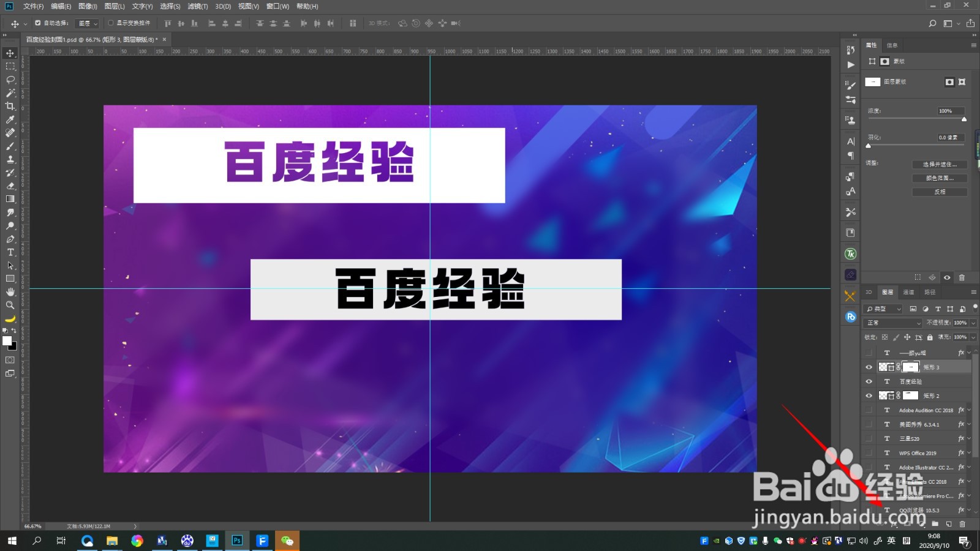Click the create new group folder icon

coord(935,523)
